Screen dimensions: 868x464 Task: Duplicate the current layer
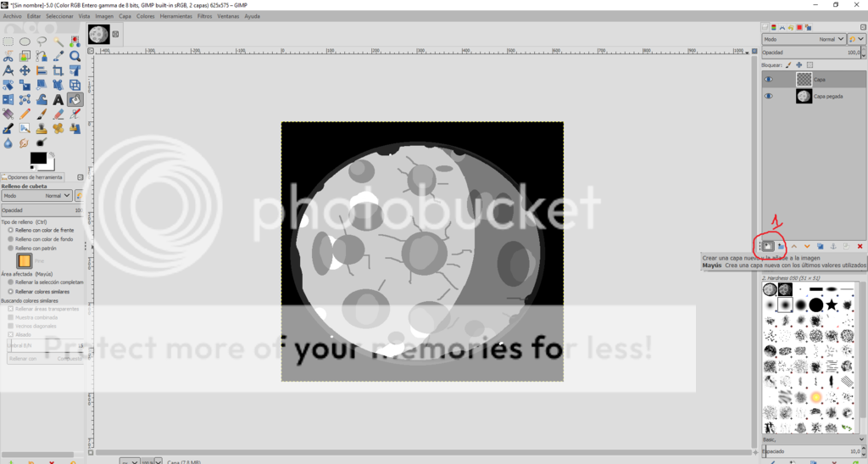pos(821,246)
